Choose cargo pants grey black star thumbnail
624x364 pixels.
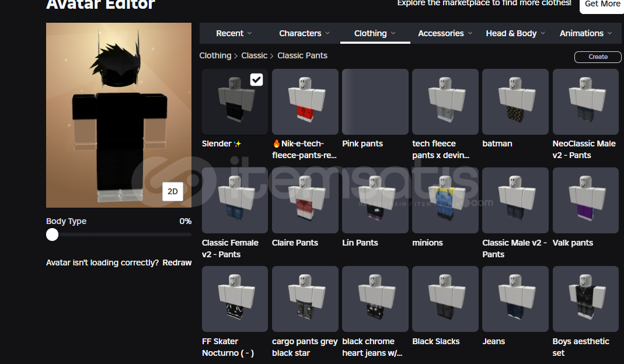click(x=305, y=299)
